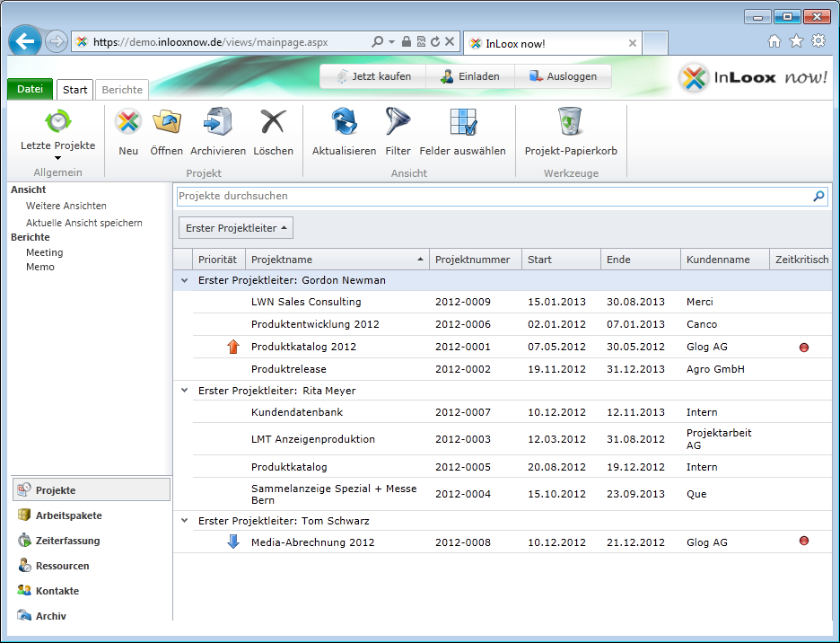Click the high priority arrow on Produktkatalog 2012
This screenshot has height=643, width=840.
(233, 347)
